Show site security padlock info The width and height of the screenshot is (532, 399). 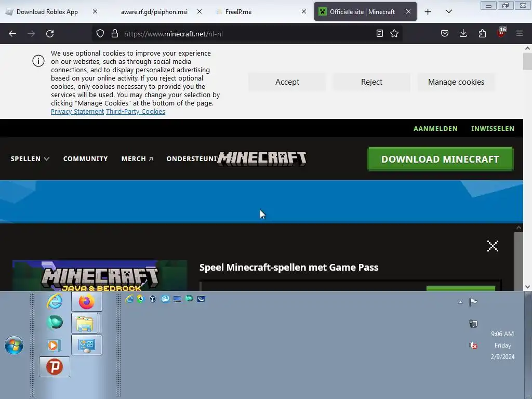[x=115, y=34]
